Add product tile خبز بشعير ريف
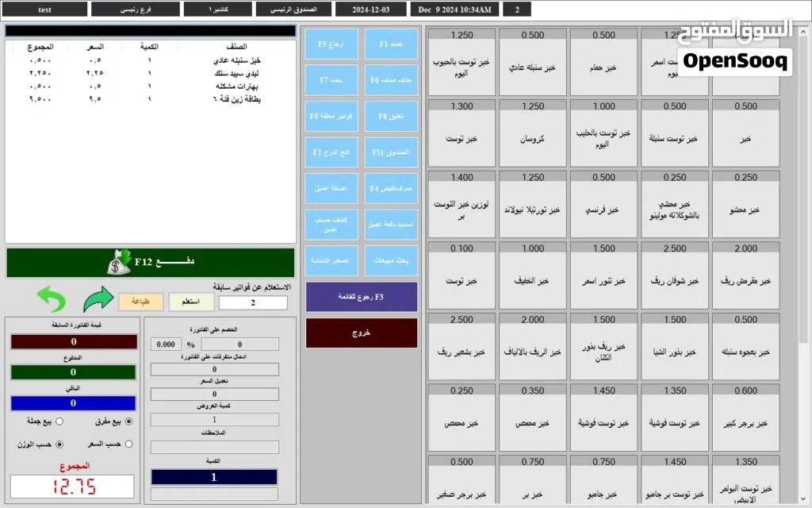This screenshot has height=508, width=812. coord(462,346)
